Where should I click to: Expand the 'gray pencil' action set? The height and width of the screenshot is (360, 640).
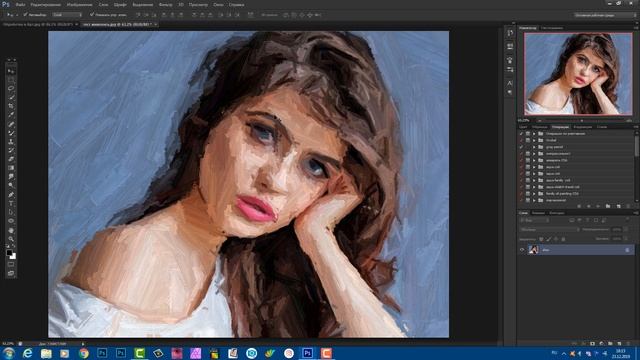[534, 147]
